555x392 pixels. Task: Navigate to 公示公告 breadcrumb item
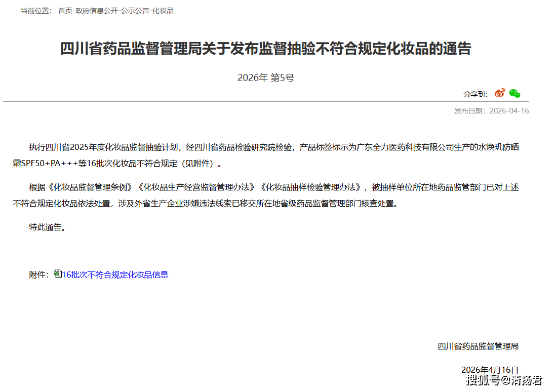135,11
